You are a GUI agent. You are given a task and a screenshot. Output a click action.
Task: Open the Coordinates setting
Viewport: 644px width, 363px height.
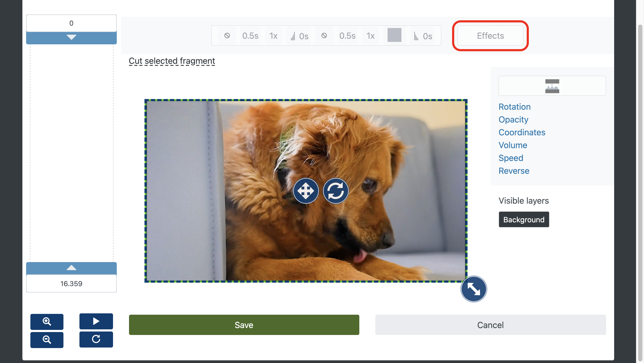pyautogui.click(x=522, y=132)
